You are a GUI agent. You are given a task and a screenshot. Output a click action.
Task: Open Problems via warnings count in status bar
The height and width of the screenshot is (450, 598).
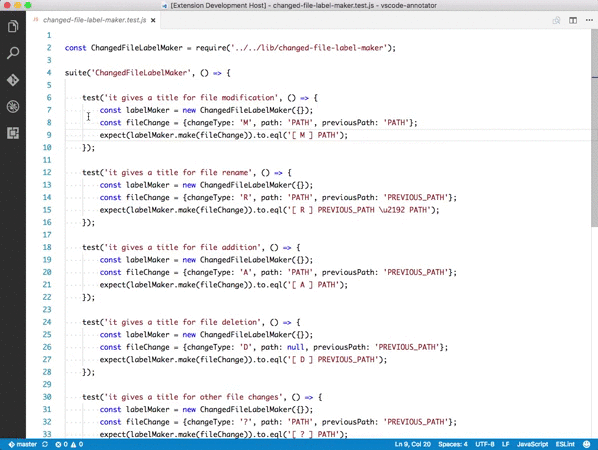point(77,444)
